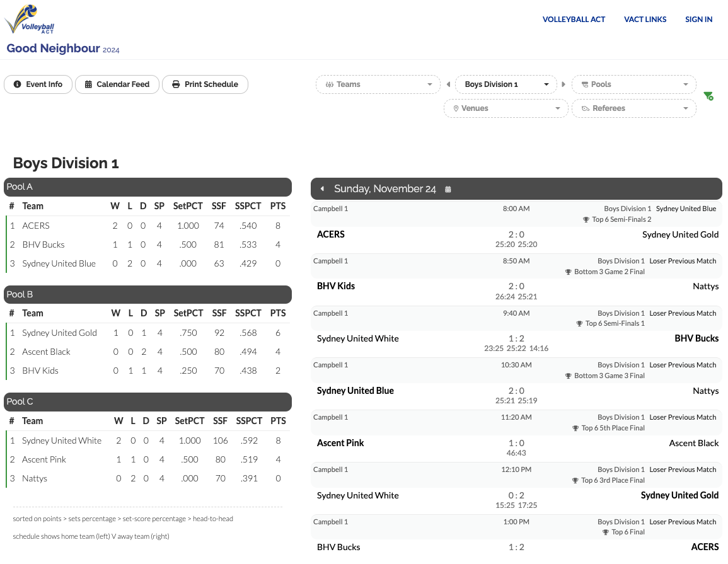The width and height of the screenshot is (728, 564).
Task: Open the VOLLEYBALL ACT menu item
Action: (574, 20)
